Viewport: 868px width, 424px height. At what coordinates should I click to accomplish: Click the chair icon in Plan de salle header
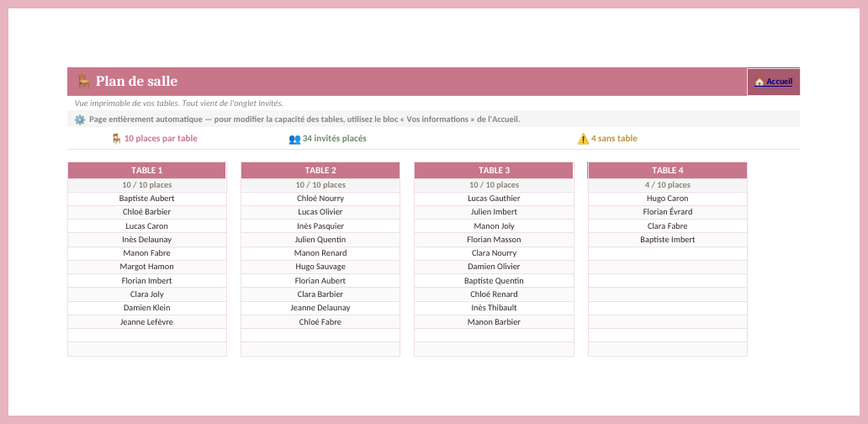83,82
